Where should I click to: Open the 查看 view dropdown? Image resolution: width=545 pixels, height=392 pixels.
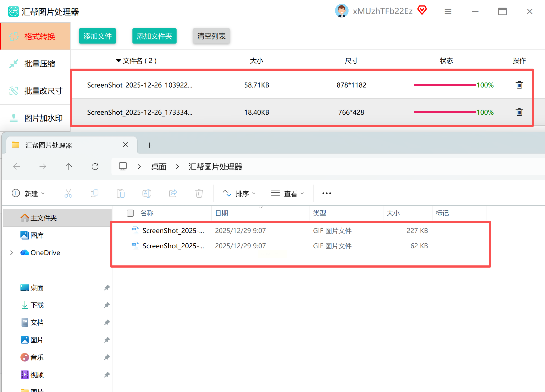287,194
